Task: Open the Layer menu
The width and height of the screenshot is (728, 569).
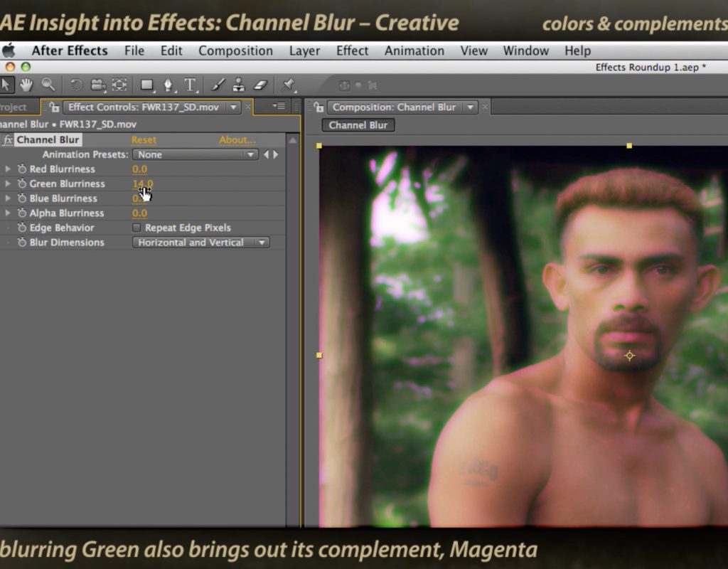Action: point(304,50)
